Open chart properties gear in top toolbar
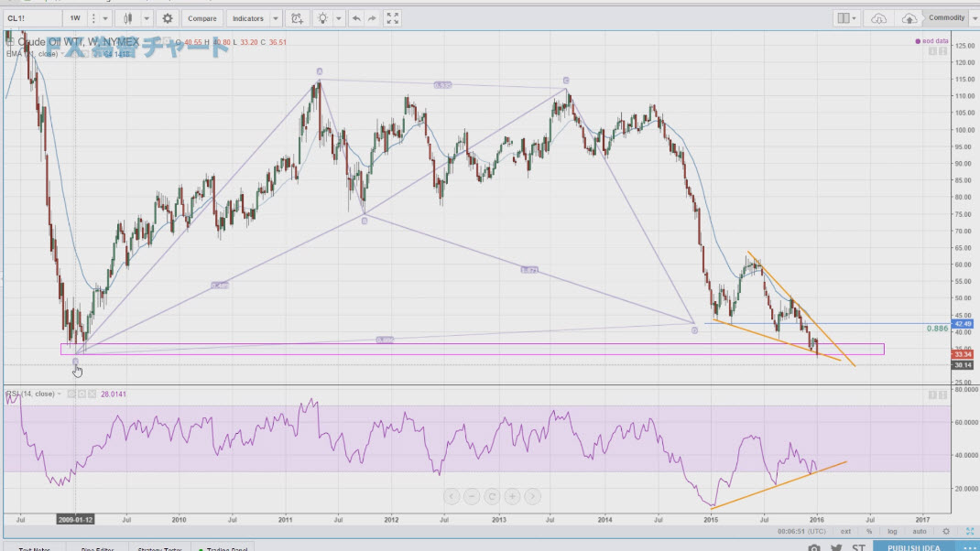This screenshot has width=980, height=551. coord(167,18)
